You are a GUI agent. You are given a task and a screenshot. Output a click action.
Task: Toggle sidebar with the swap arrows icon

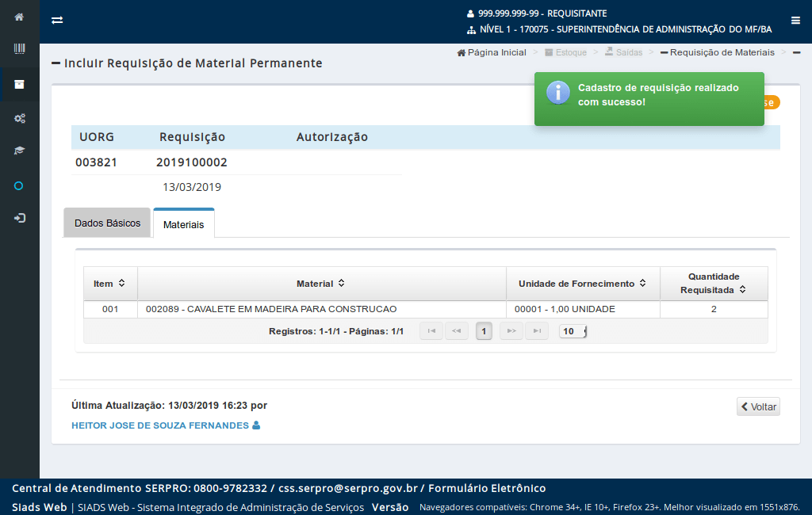tap(57, 20)
